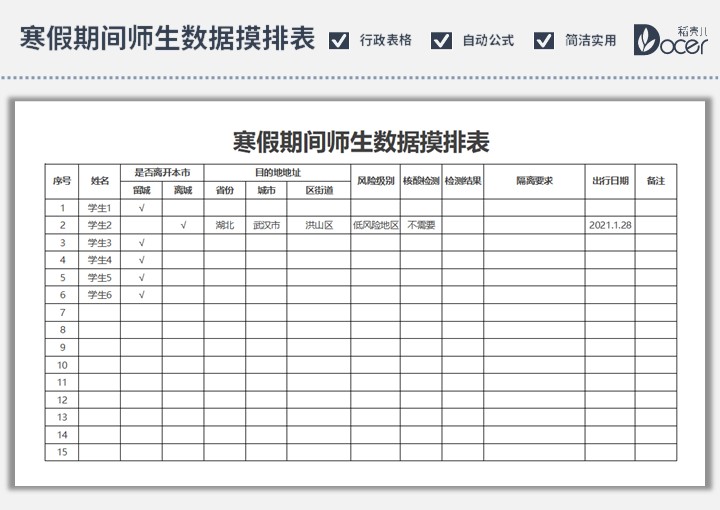Screen dimensions: 720x510
Task: Click row number 2 cell
Action: coord(62,225)
